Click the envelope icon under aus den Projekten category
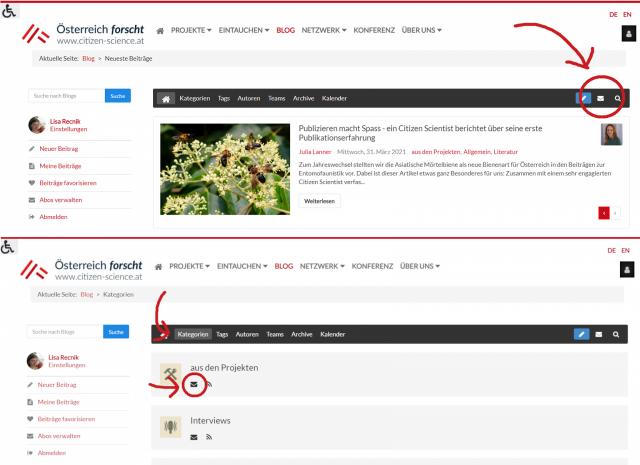 pyautogui.click(x=194, y=384)
